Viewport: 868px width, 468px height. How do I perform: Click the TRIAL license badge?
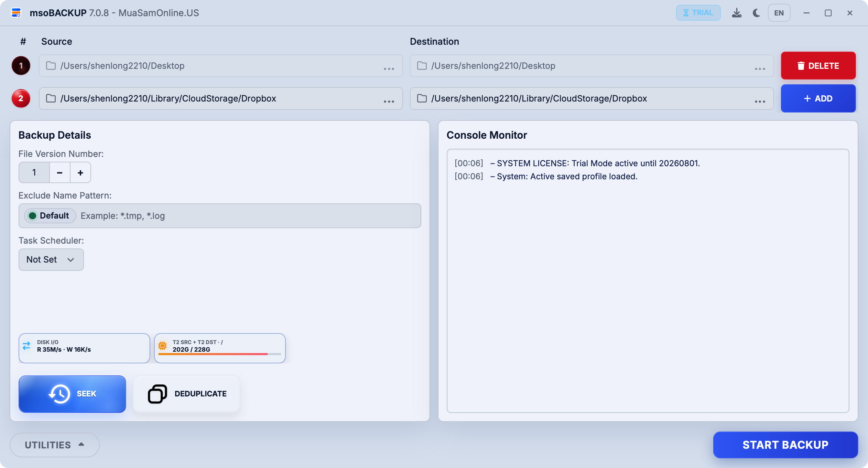click(698, 13)
